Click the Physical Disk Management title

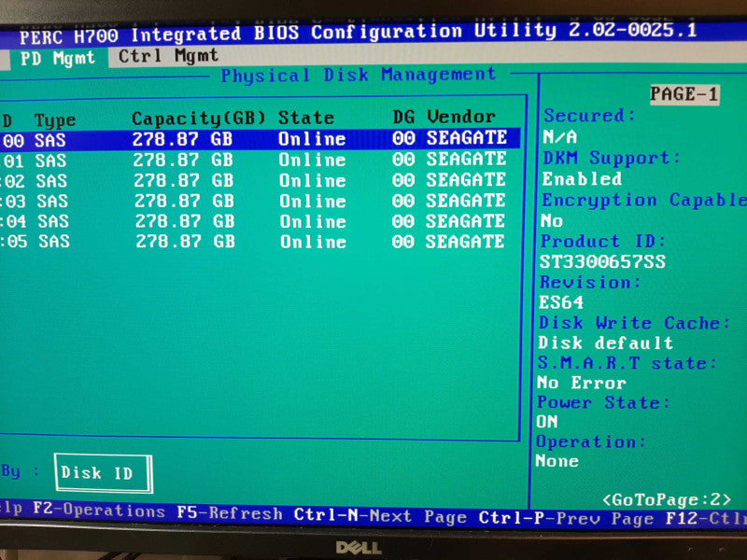tap(359, 76)
